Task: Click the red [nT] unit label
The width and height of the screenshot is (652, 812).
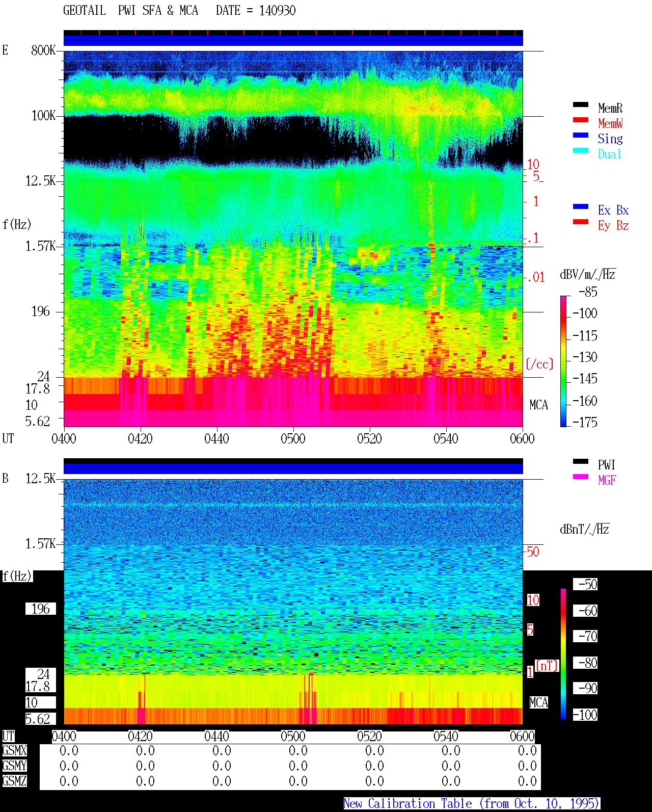Action: (547, 666)
